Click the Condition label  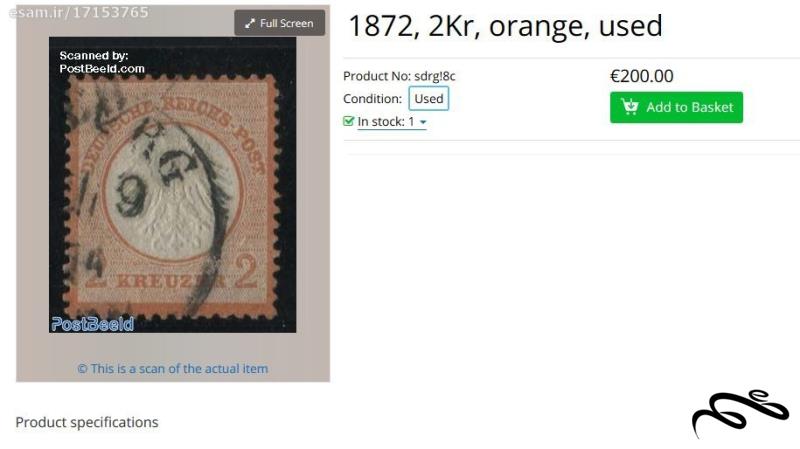(372, 98)
